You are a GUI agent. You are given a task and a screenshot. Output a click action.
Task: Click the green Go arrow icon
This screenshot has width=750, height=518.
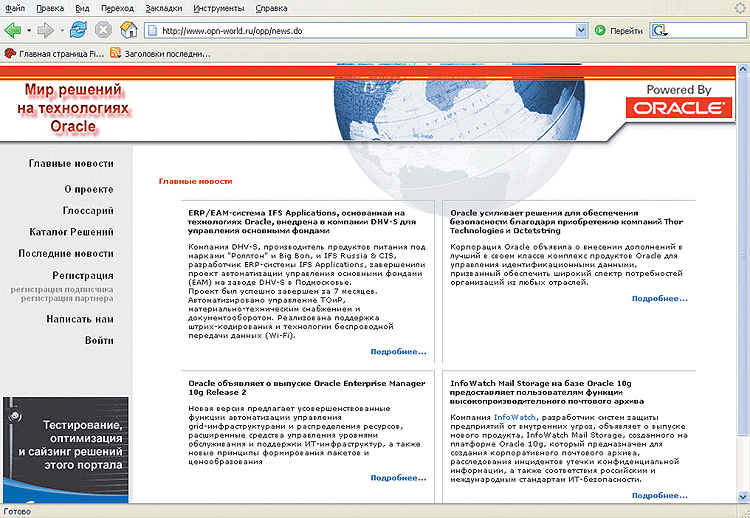coord(600,31)
